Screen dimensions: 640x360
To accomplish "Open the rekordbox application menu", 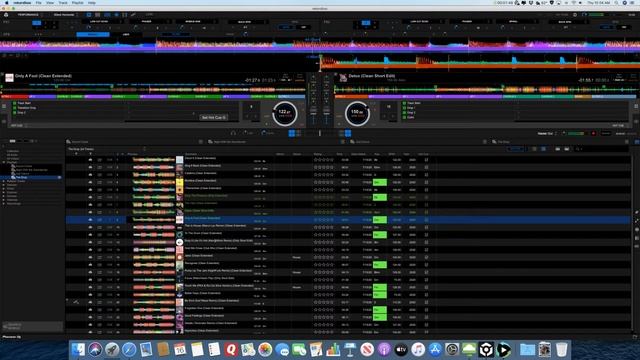I will tap(22, 3).
